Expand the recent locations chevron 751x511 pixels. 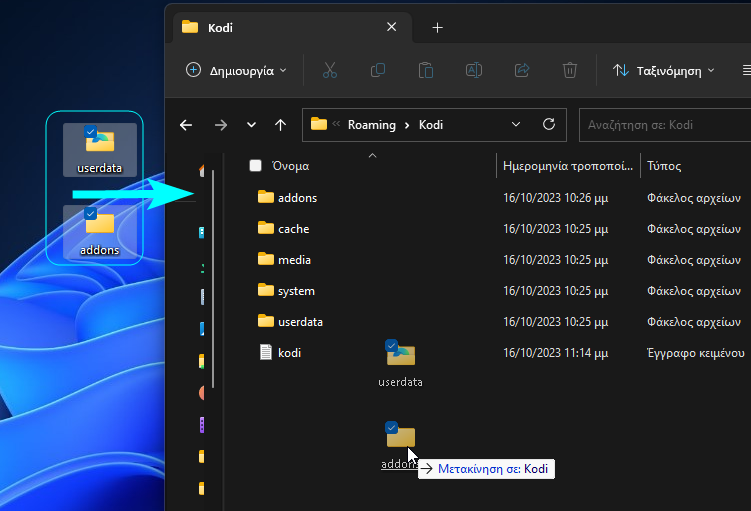(x=251, y=125)
